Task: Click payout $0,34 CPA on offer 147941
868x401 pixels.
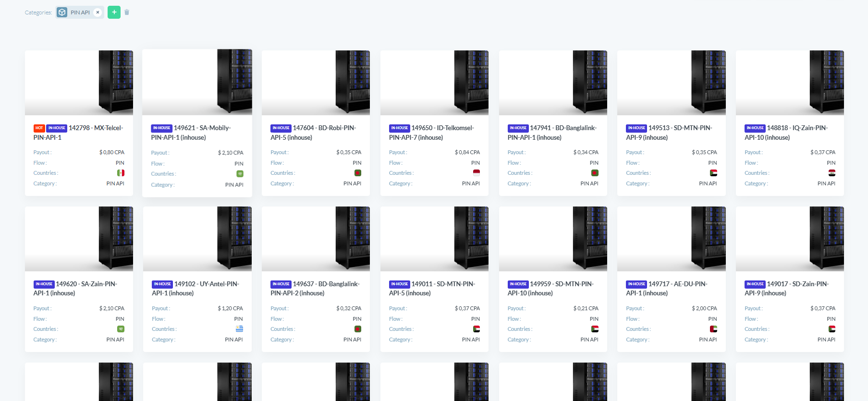Action: (x=586, y=152)
